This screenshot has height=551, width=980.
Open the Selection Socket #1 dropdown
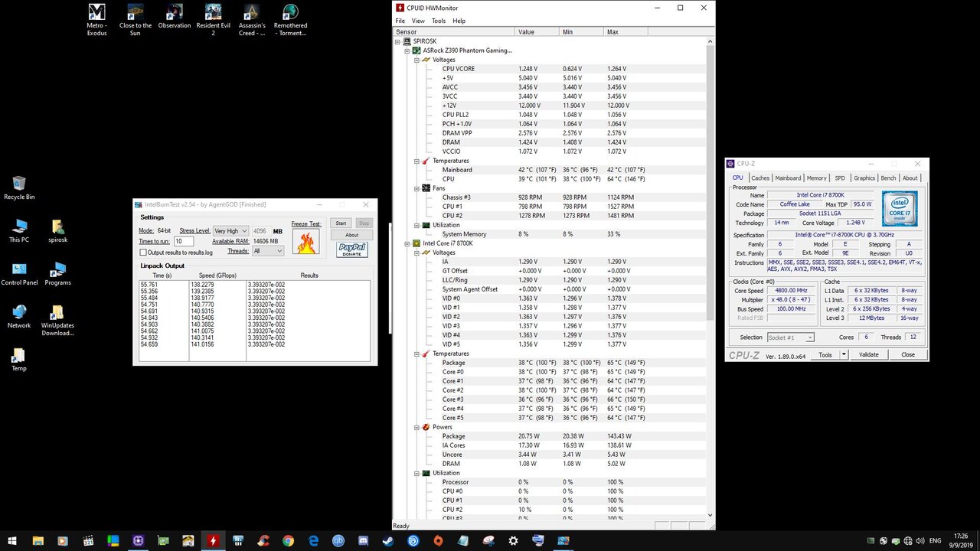[790, 337]
